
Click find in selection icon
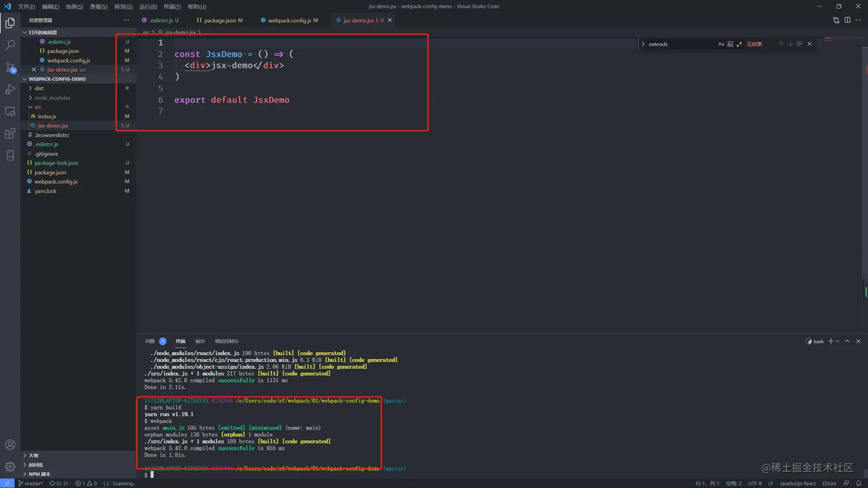point(799,44)
